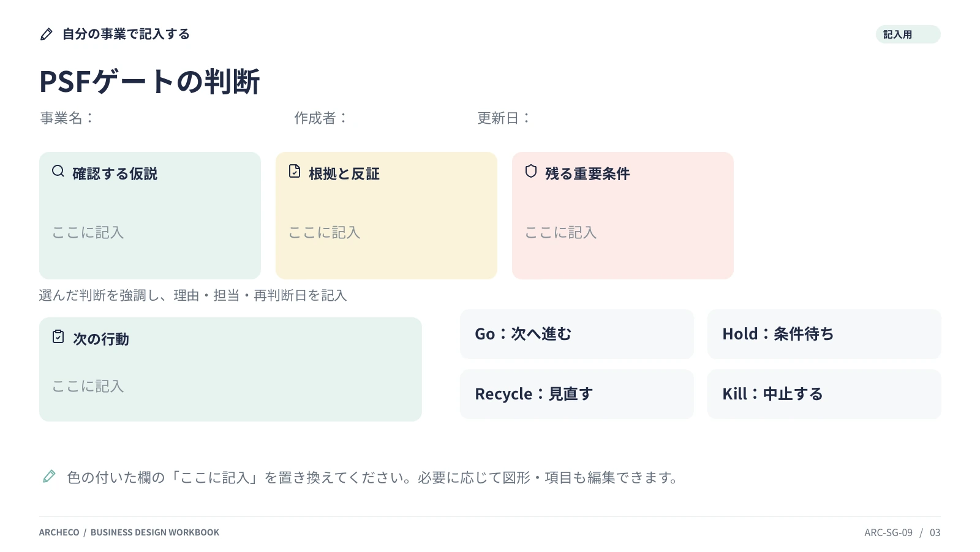Click the 事業名 field label
The image size is (980, 552).
click(x=66, y=118)
